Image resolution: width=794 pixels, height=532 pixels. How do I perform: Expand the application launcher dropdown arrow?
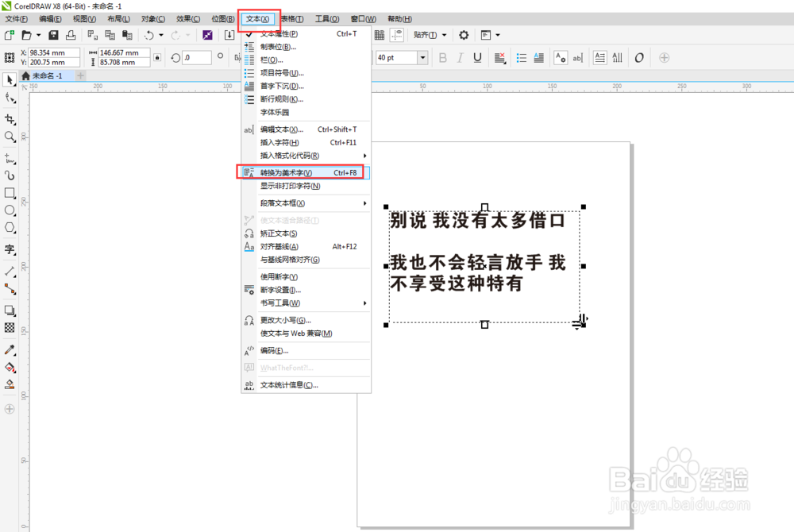tap(498, 35)
